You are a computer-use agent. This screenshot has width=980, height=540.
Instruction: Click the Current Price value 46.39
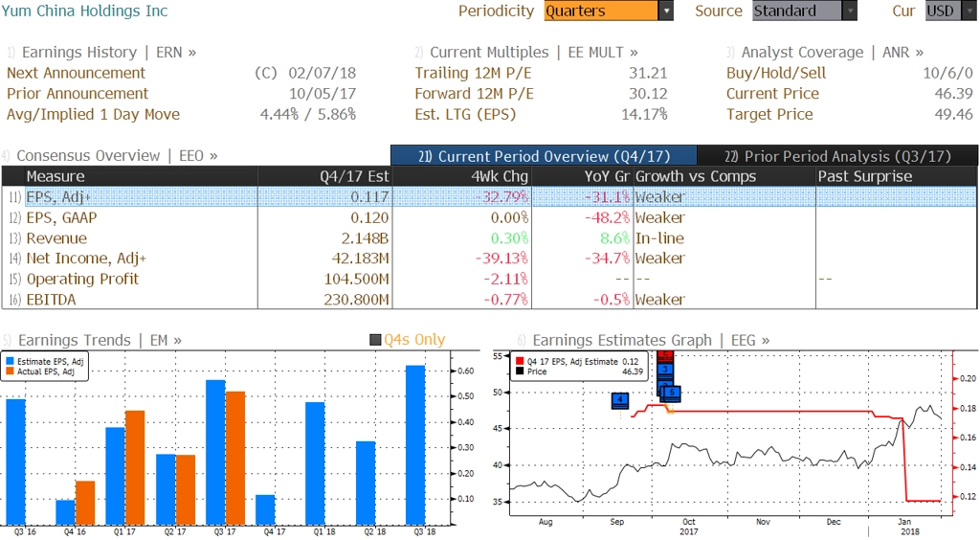[954, 94]
